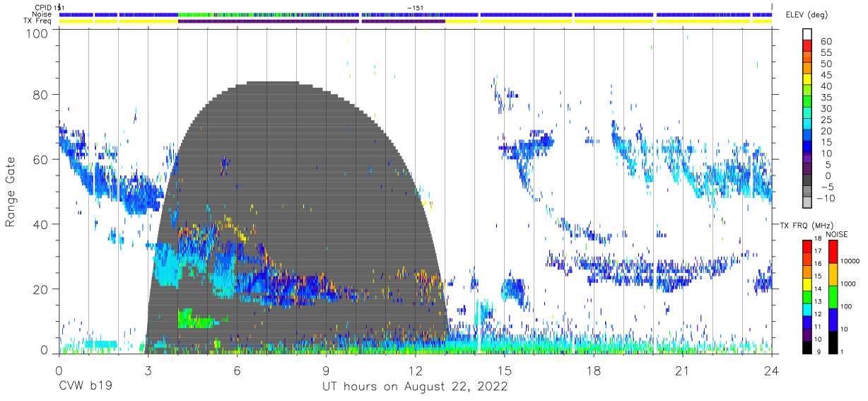This screenshot has height=401, width=868.
Task: Click the '60' tick label on Range Gate axis
Action: pyautogui.click(x=41, y=160)
